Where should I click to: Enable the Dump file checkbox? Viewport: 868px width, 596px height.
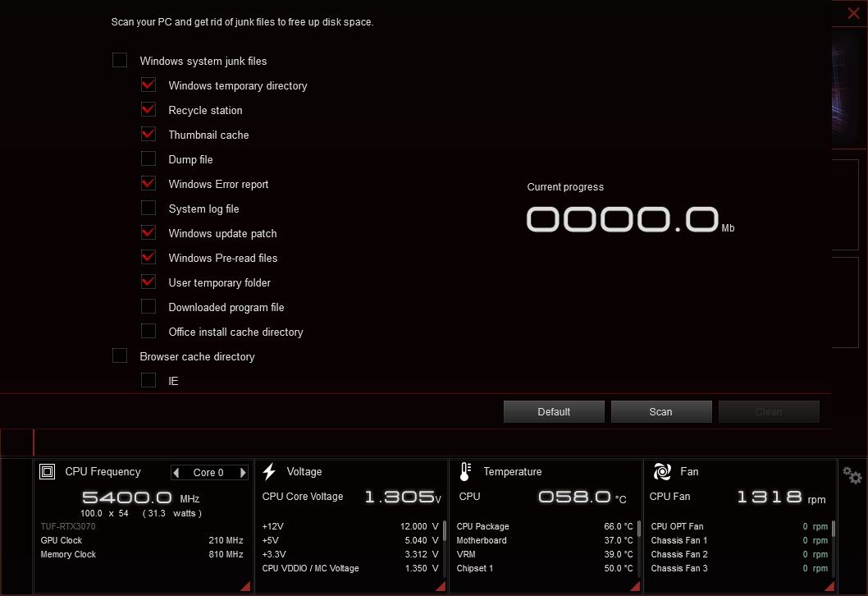tap(148, 158)
